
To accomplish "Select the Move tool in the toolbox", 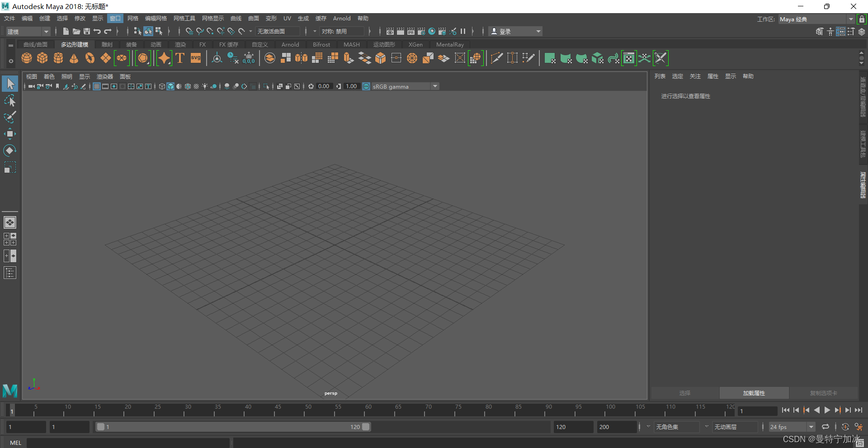I will (x=9, y=134).
